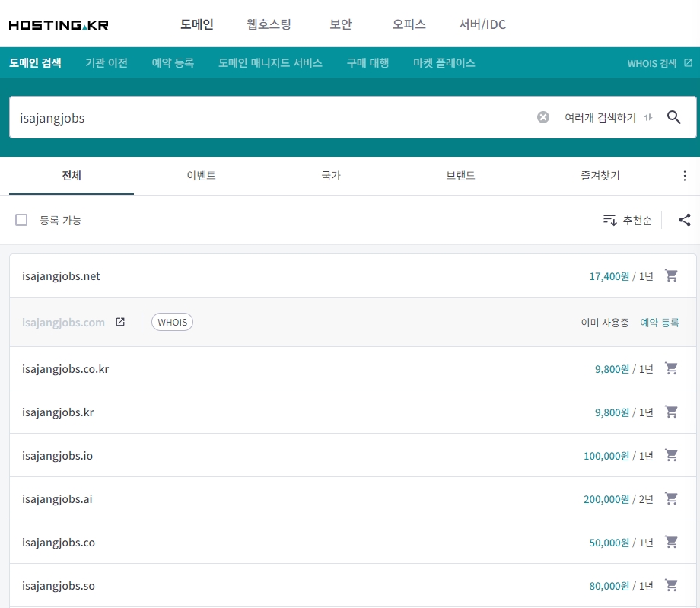Select 도메인 매니지드 서비스 submenu
The image size is (700, 608).
coord(271,63)
